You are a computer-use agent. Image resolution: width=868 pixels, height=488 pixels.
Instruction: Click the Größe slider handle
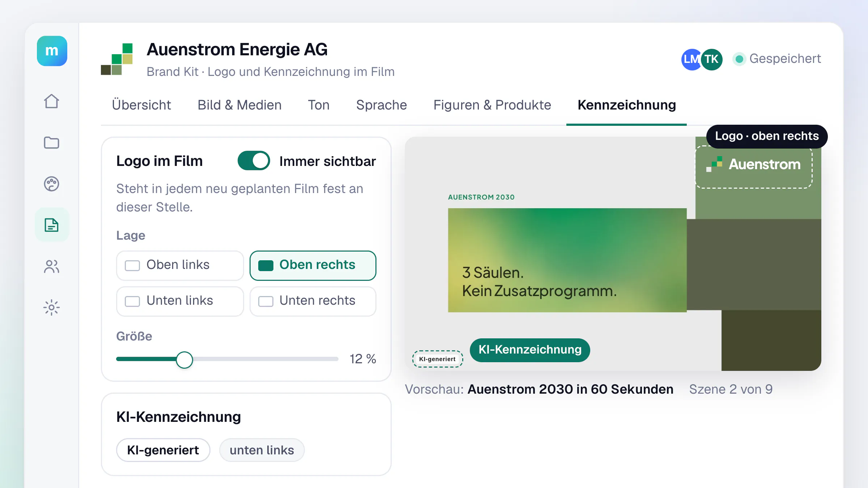pos(184,360)
